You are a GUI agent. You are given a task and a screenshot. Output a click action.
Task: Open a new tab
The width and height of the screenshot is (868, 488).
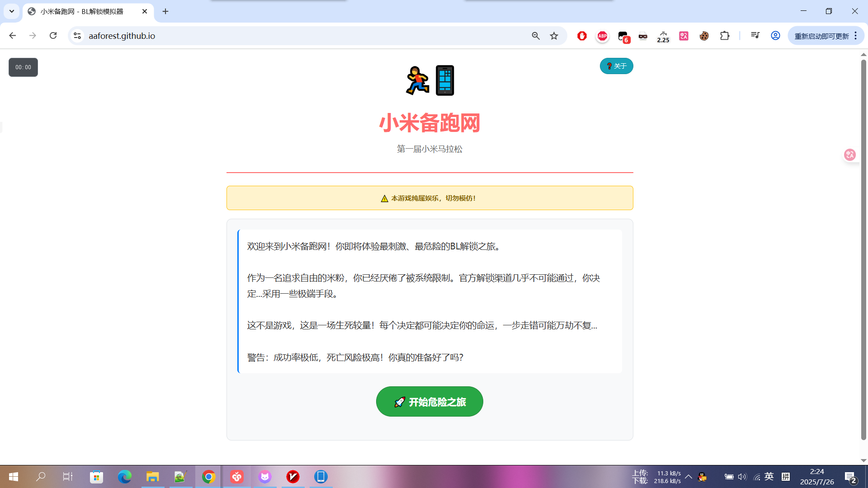click(165, 11)
